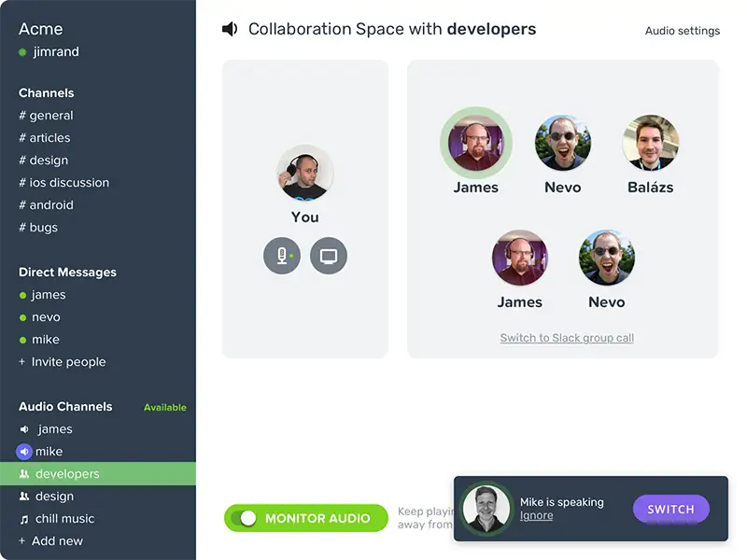Open the #general channel
Screen dimensions: 747x560
coord(47,116)
